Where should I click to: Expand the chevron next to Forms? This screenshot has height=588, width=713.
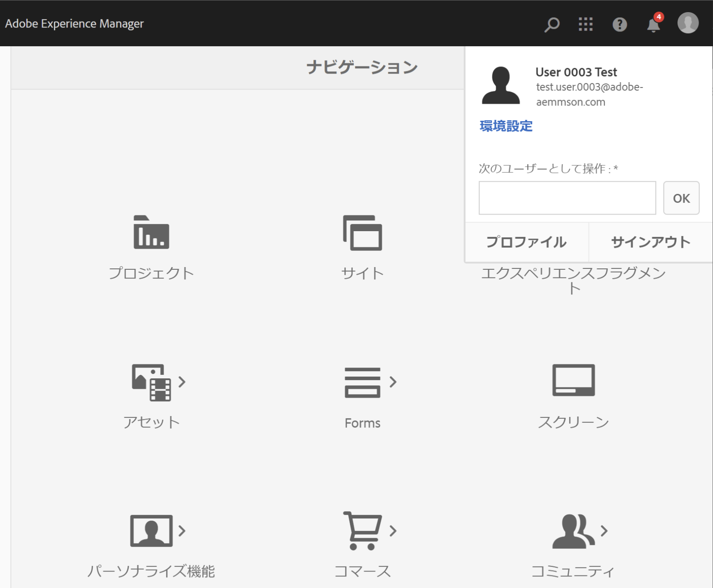coord(393,382)
